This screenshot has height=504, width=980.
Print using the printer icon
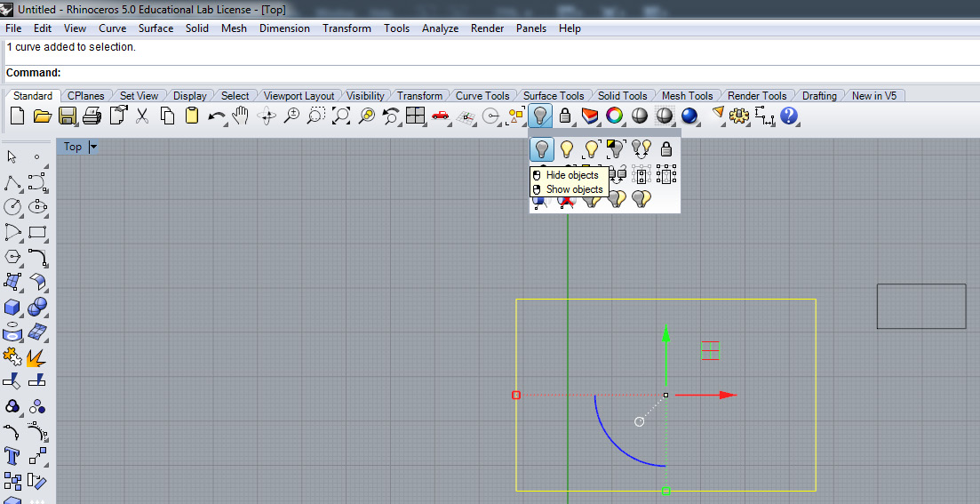(x=92, y=116)
